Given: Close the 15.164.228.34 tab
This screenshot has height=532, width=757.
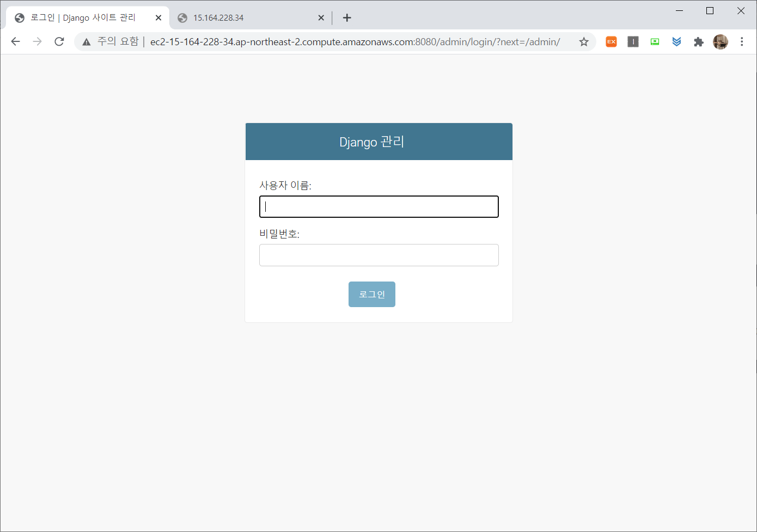Looking at the screenshot, I should [321, 18].
